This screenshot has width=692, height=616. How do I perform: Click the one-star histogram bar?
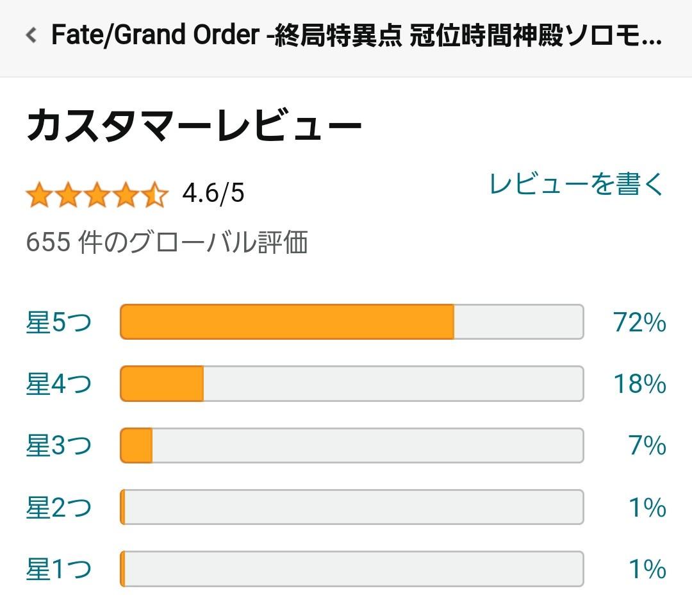352,569
